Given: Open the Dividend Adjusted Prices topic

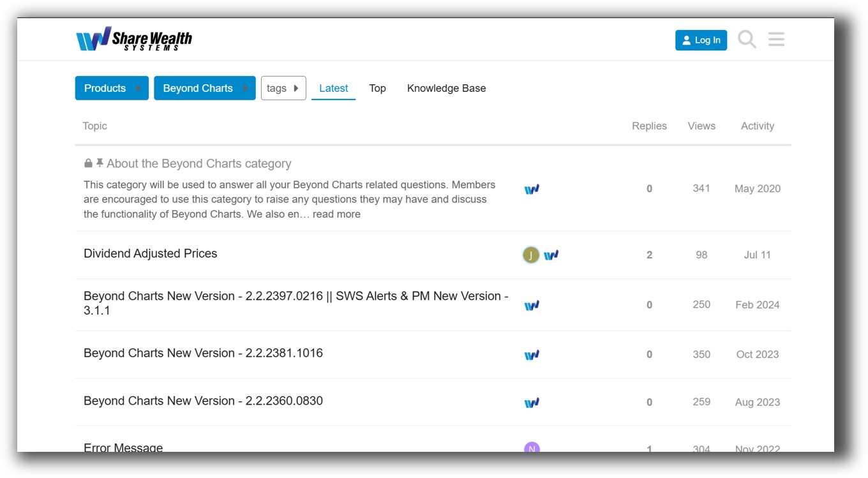Looking at the screenshot, I should pos(151,253).
